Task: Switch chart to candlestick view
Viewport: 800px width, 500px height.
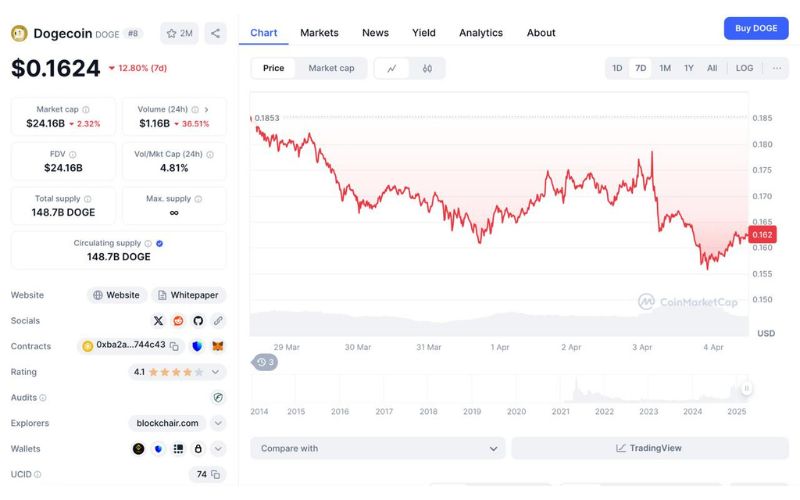Action: pyautogui.click(x=427, y=68)
